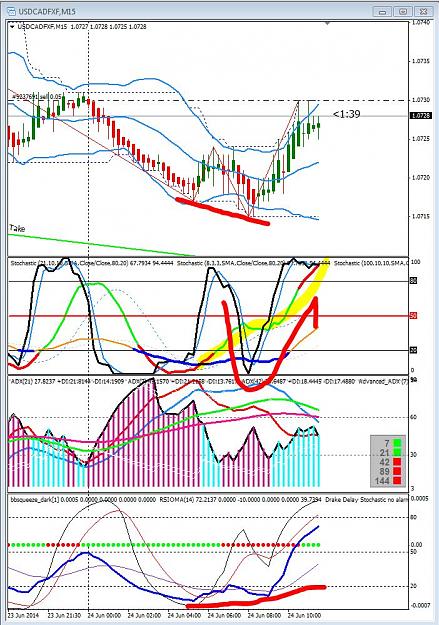Click the green swatch beside 21 in ADX legend
The image size is (439, 625).
pos(397,452)
